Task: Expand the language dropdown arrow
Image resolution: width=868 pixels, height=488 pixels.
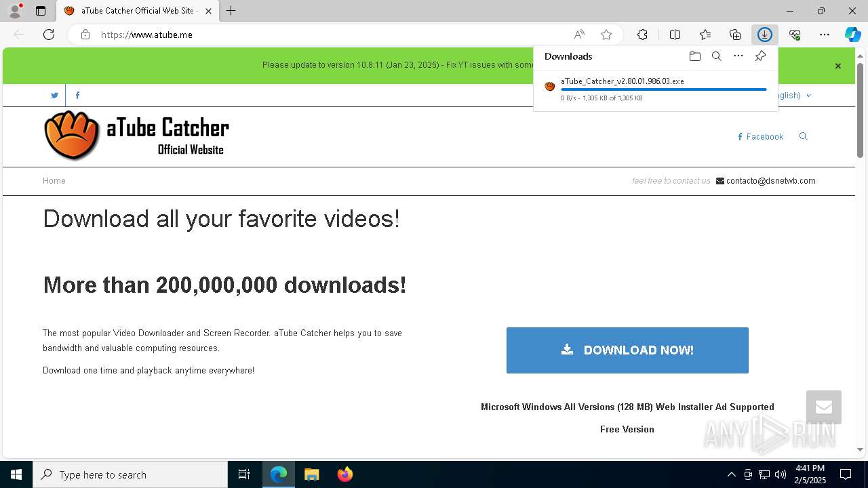Action: click(x=808, y=96)
